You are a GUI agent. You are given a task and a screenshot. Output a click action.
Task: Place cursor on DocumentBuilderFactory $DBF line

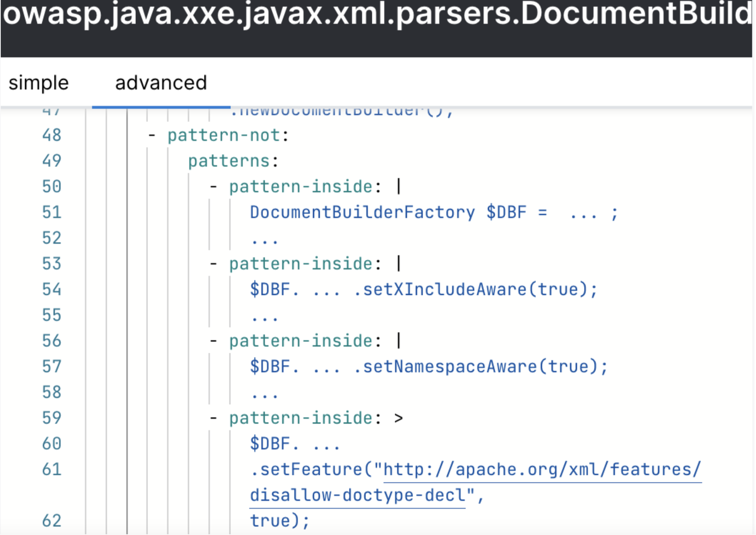pos(434,212)
